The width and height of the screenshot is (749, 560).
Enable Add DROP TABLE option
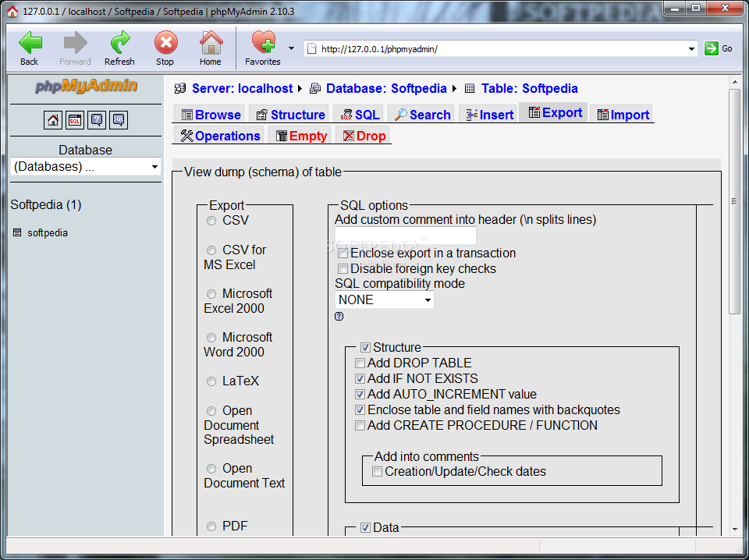[x=360, y=363]
